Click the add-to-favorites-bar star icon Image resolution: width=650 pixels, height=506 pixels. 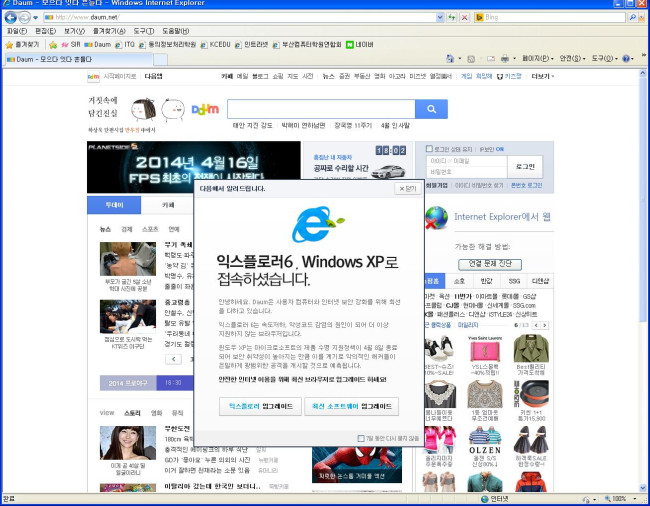(53, 45)
